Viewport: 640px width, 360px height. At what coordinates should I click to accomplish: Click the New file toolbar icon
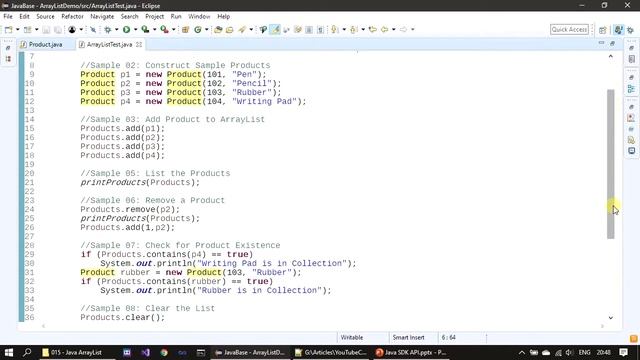(x=8, y=30)
